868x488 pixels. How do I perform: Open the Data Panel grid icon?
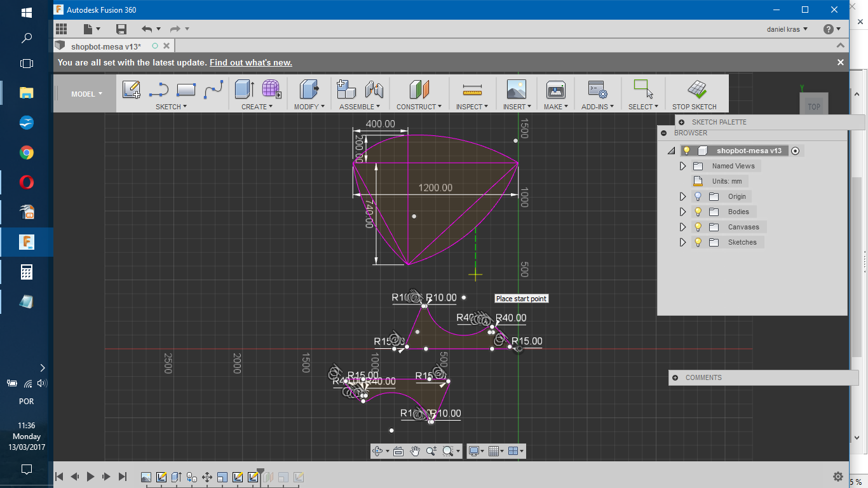(x=62, y=29)
